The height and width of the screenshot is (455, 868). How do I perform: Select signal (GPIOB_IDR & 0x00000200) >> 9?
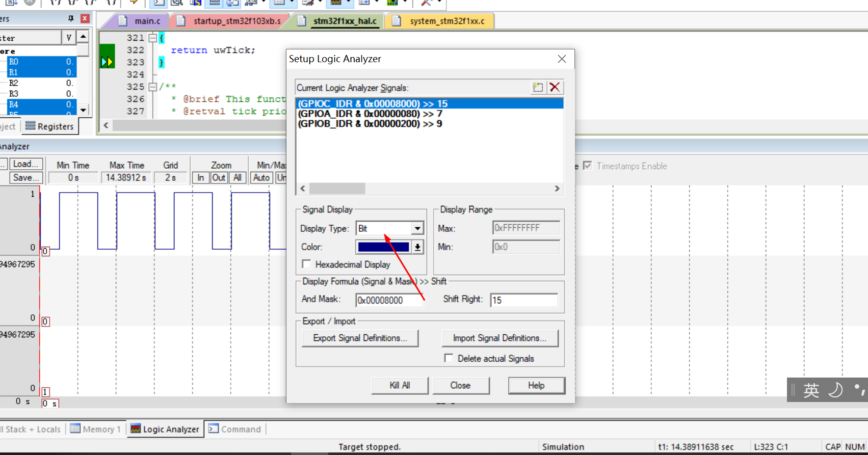(x=430, y=123)
